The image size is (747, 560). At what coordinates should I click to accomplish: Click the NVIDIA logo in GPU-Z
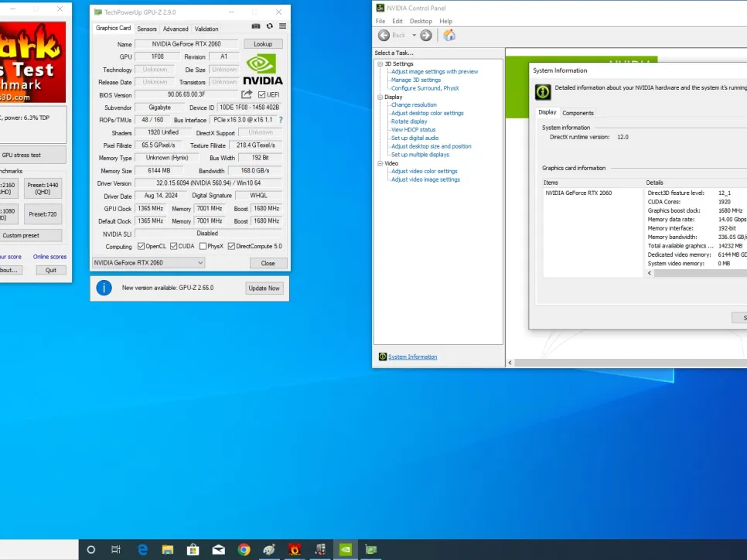pyautogui.click(x=262, y=70)
